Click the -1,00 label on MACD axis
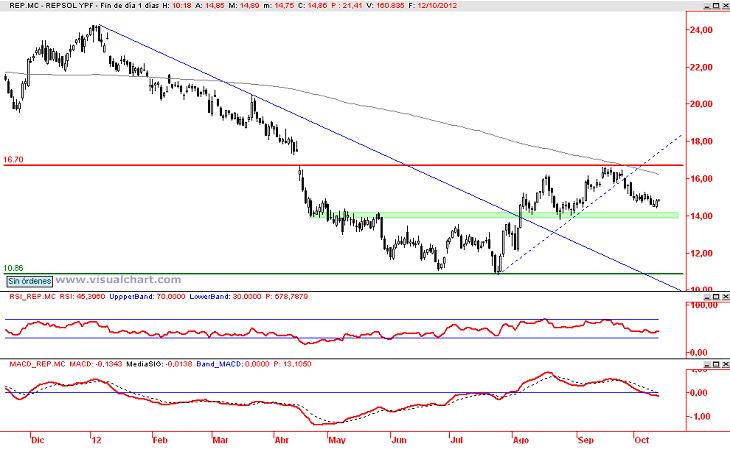 pos(699,416)
